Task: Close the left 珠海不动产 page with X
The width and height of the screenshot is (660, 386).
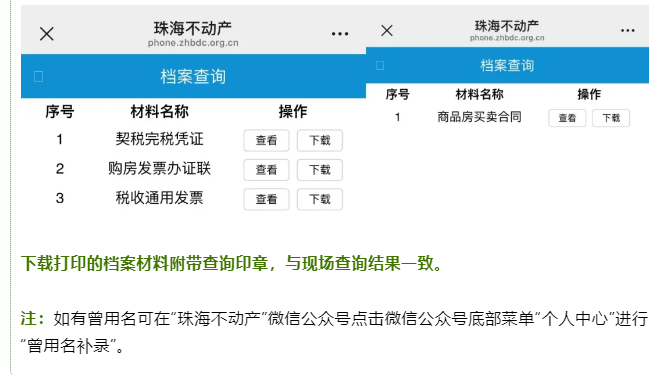Action: point(47,34)
